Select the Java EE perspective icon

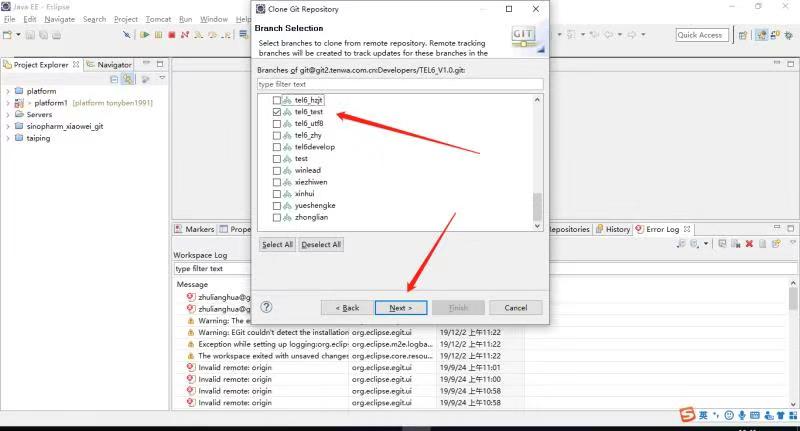762,35
